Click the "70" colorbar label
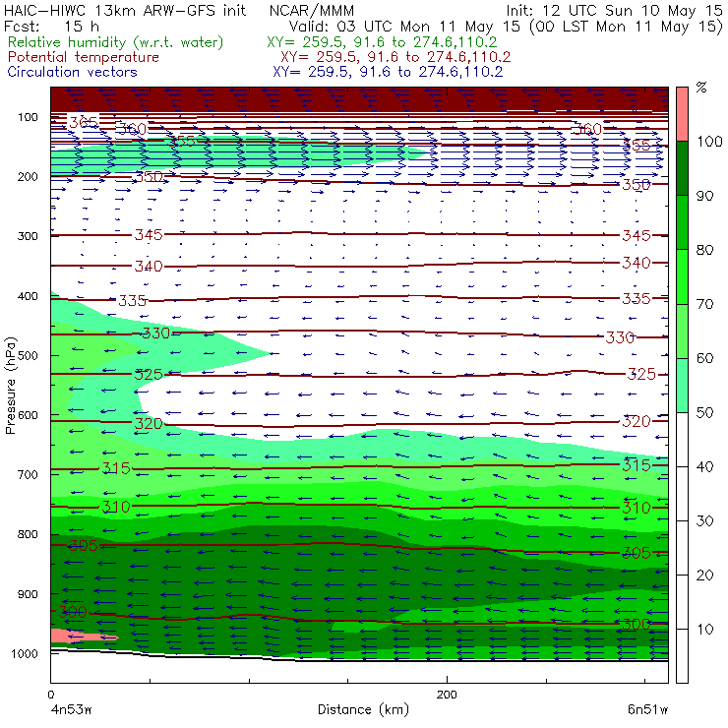The width and height of the screenshot is (728, 728). [x=704, y=304]
